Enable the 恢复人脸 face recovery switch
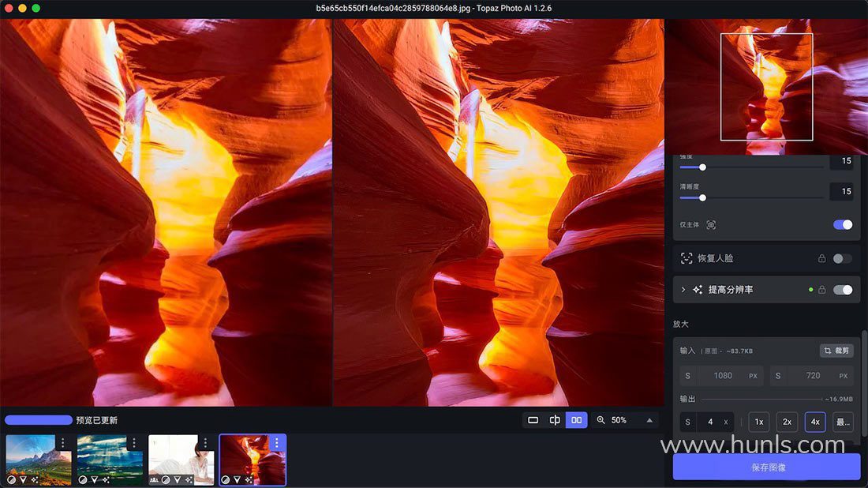Viewport: 868px width, 488px height. (843, 259)
